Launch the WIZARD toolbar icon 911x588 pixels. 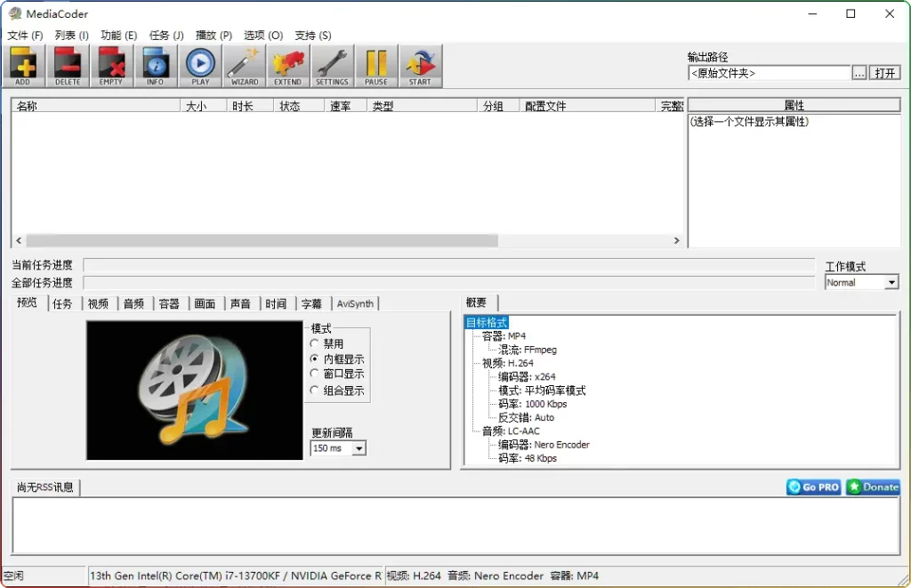click(245, 66)
